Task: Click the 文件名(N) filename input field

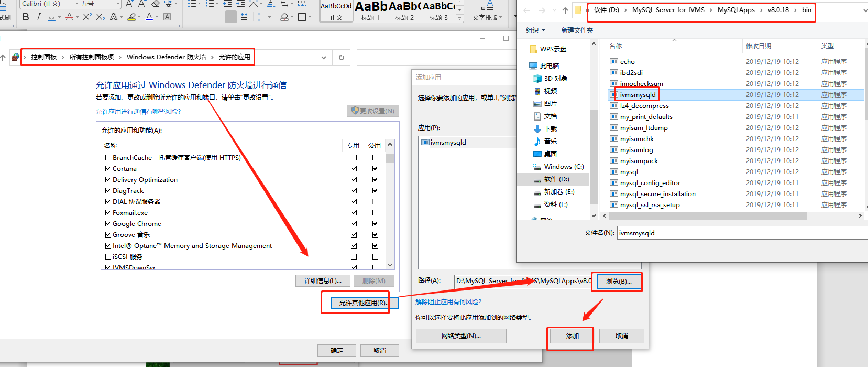Action: pyautogui.click(x=742, y=233)
